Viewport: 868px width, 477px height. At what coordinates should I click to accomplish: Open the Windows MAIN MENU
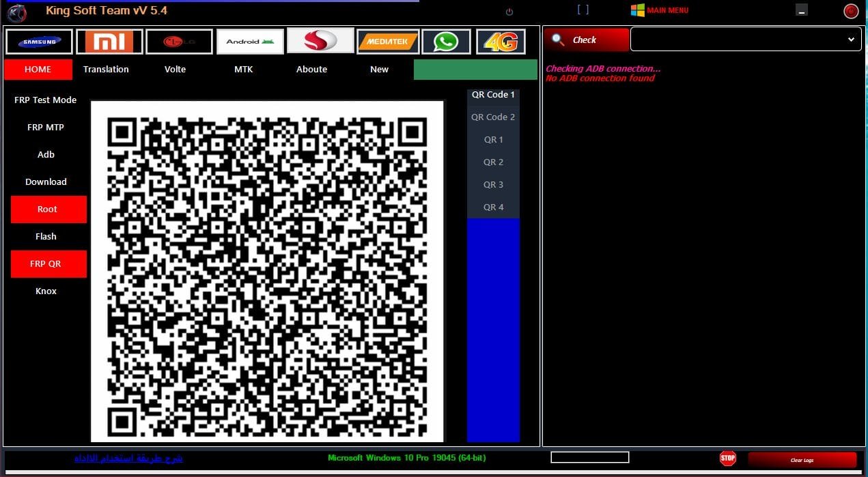click(660, 10)
